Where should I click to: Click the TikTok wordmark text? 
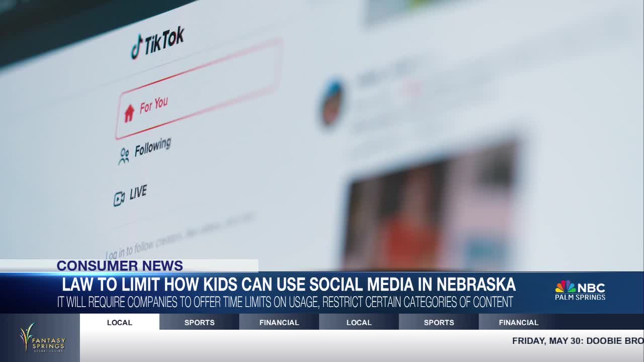click(165, 41)
